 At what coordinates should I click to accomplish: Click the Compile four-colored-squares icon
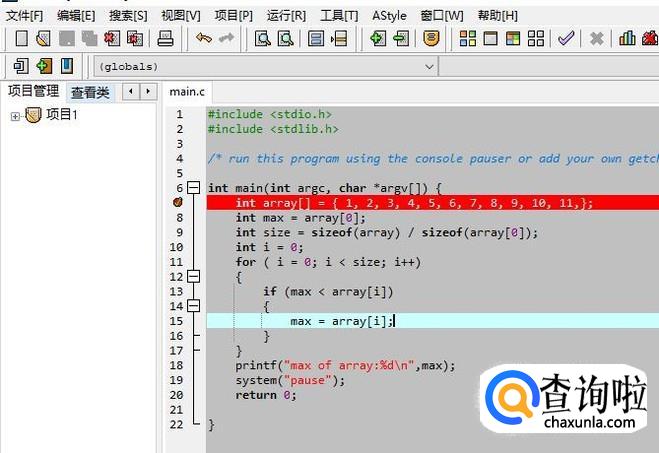pyautogui.click(x=468, y=39)
